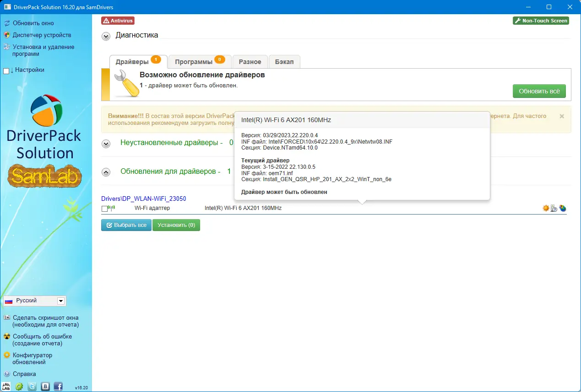Click the SamLab wooden logo
Image resolution: width=581 pixels, height=392 pixels.
click(x=45, y=177)
